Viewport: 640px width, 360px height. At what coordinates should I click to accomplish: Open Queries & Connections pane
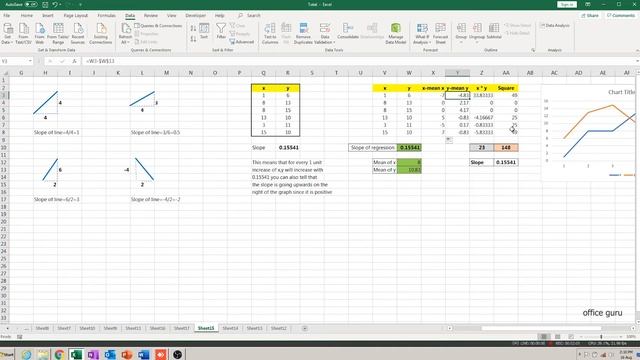click(158, 26)
